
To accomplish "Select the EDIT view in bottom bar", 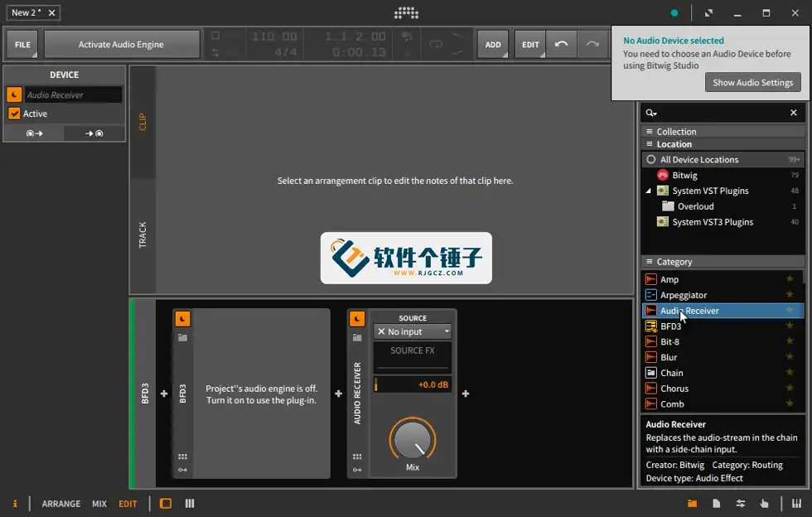I will tap(128, 504).
